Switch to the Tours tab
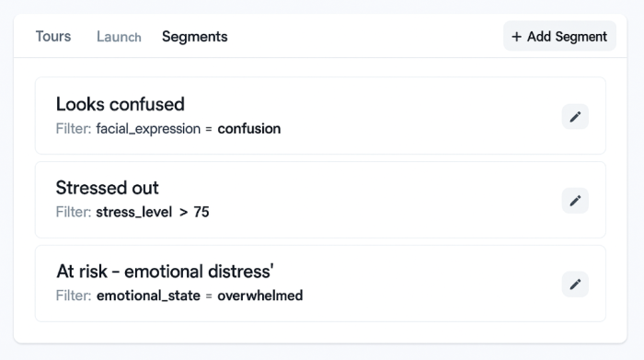 (53, 36)
